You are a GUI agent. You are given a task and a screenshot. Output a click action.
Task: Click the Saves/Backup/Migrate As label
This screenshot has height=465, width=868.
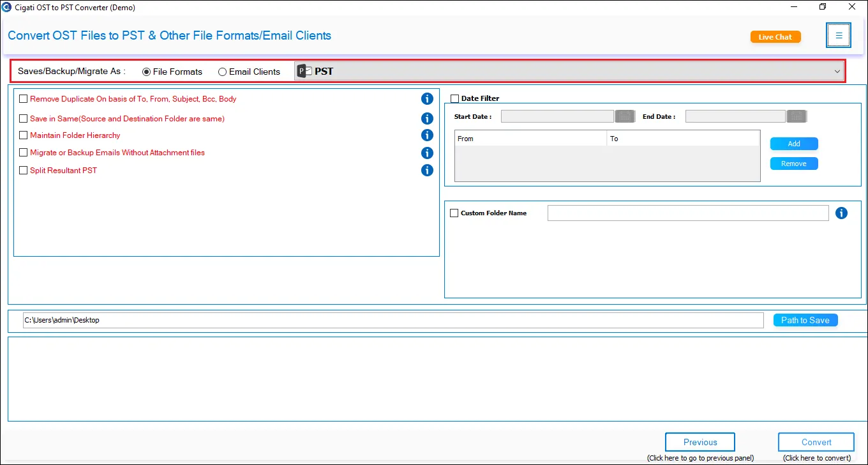tap(71, 71)
